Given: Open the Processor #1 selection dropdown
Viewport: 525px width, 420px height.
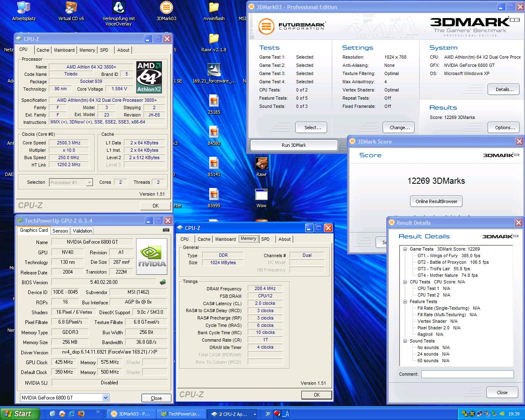Looking at the screenshot, I should pos(89,183).
